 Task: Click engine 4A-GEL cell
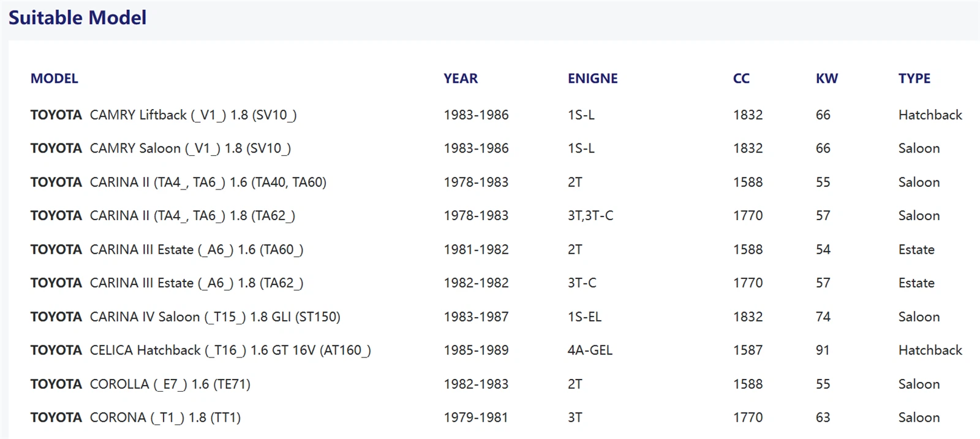590,350
